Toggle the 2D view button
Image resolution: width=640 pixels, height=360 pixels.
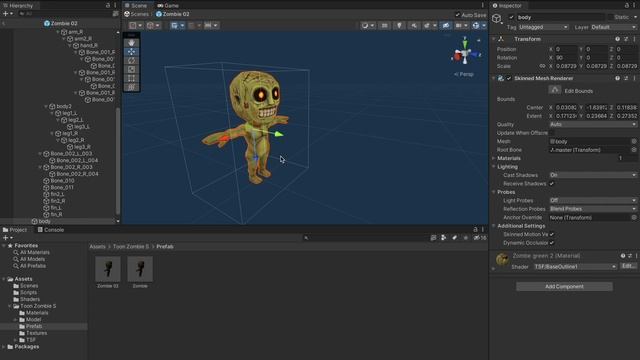click(384, 25)
